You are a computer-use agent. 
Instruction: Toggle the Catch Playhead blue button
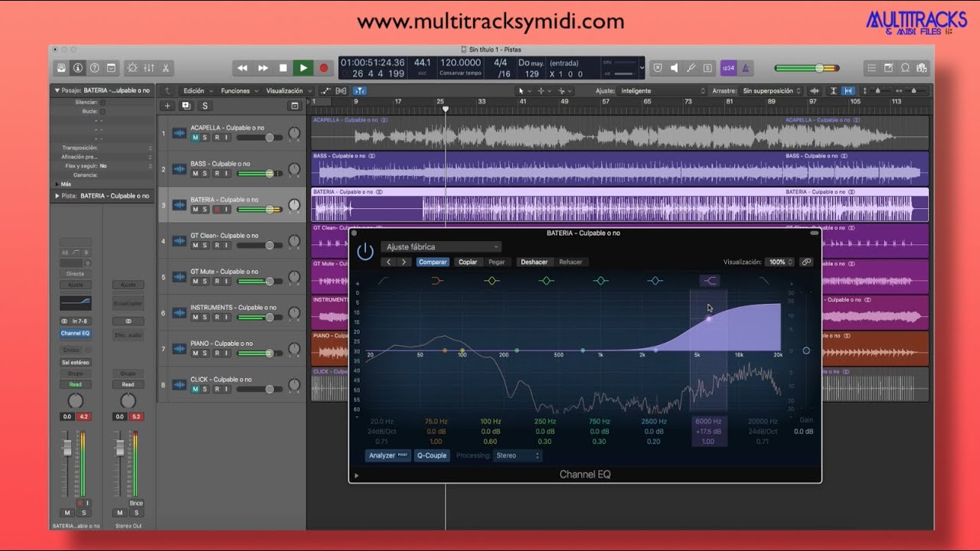click(359, 90)
